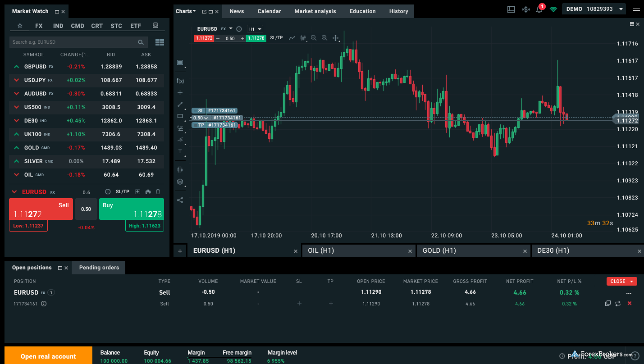Open the Market analysis section
Screen dimensions: 644x364
315,11
